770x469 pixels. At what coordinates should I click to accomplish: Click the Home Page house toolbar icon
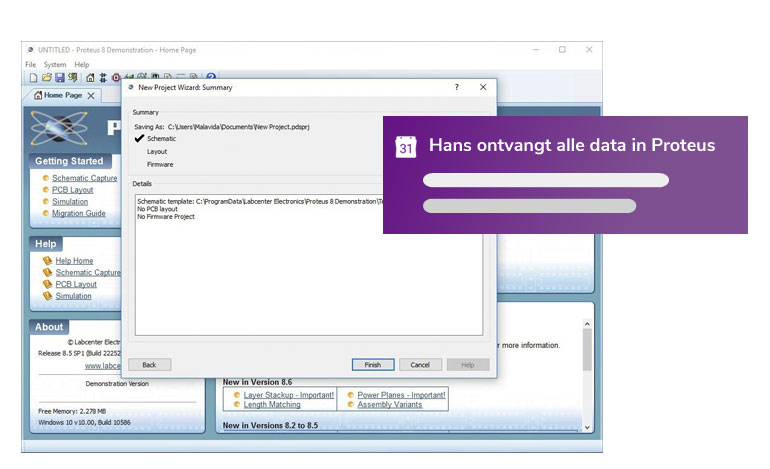click(x=90, y=78)
